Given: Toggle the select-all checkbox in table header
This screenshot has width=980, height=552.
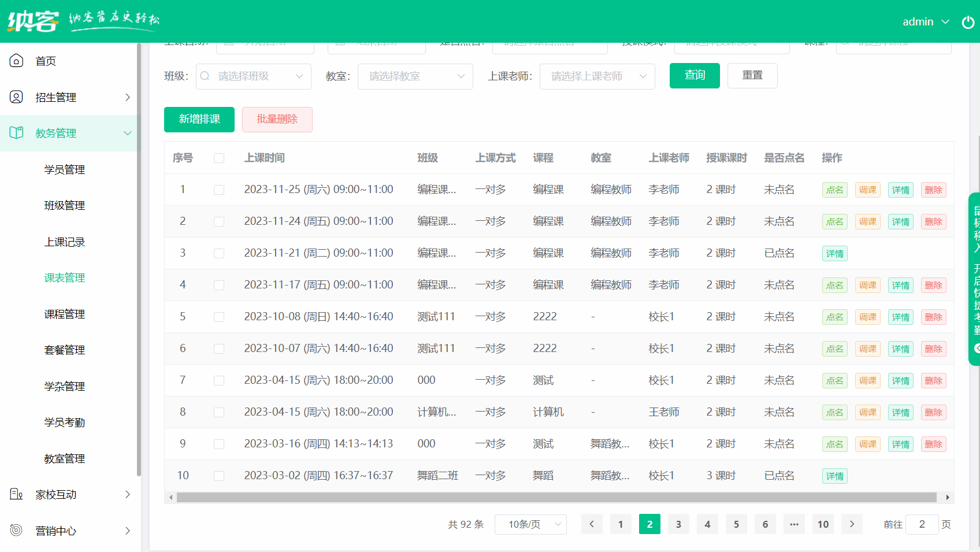Looking at the screenshot, I should point(219,158).
